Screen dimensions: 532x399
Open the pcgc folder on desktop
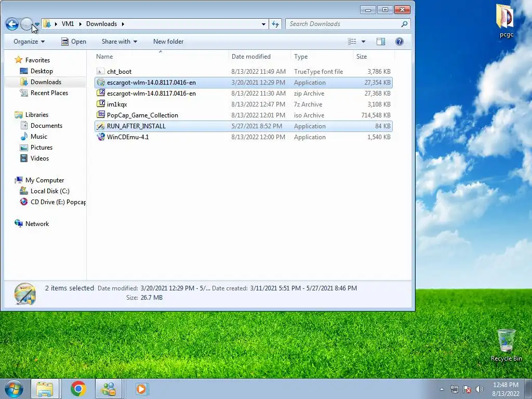506,21
